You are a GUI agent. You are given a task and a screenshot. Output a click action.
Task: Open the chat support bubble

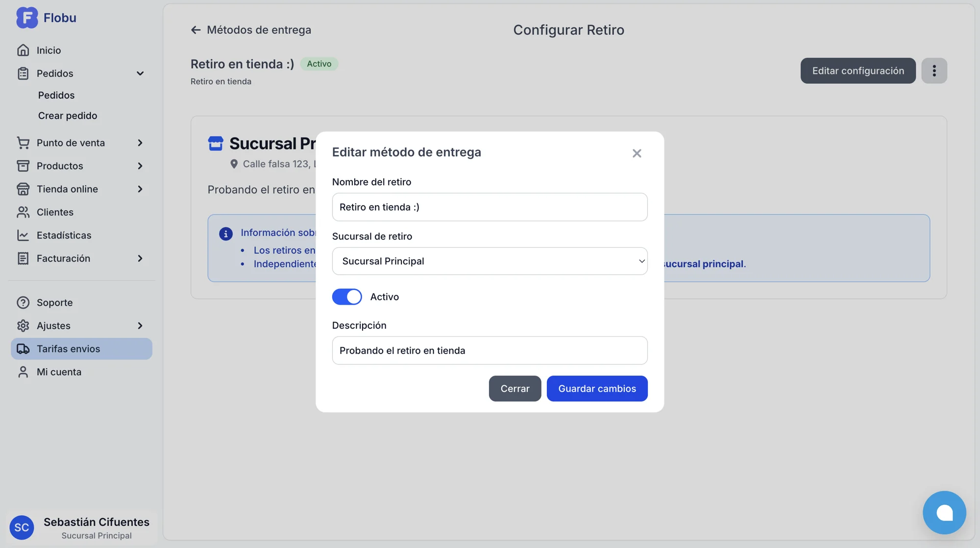(944, 512)
